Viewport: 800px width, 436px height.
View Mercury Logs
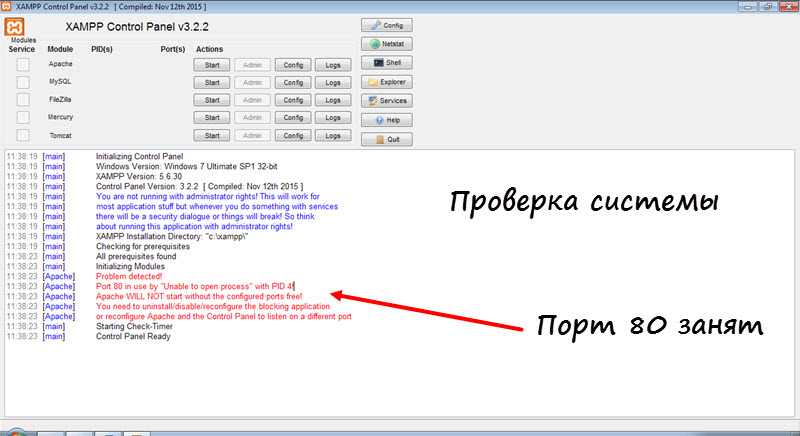(333, 117)
